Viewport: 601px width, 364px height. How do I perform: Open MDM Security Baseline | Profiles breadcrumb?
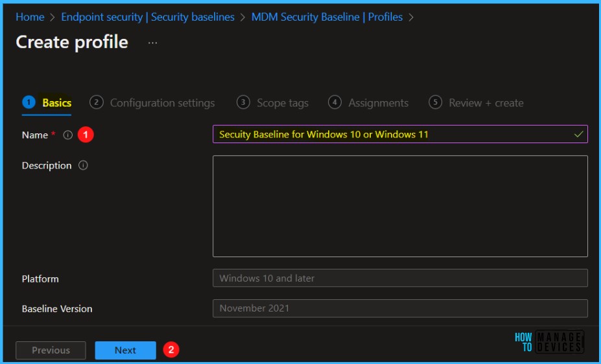(327, 17)
